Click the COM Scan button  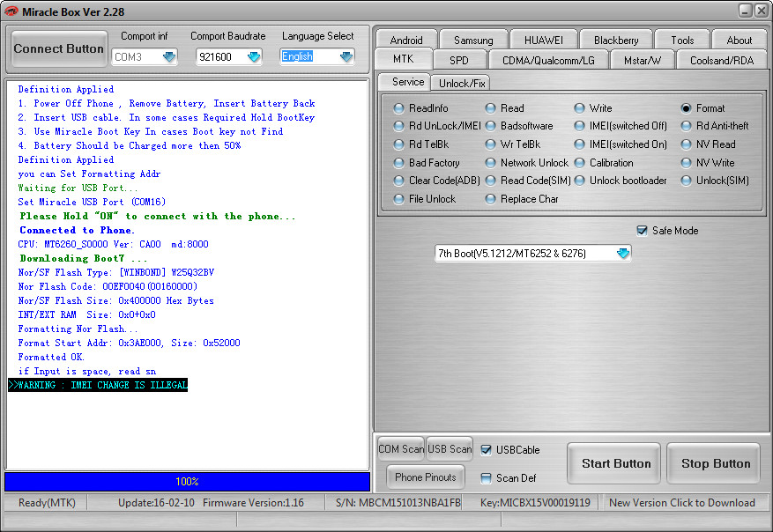coord(401,448)
